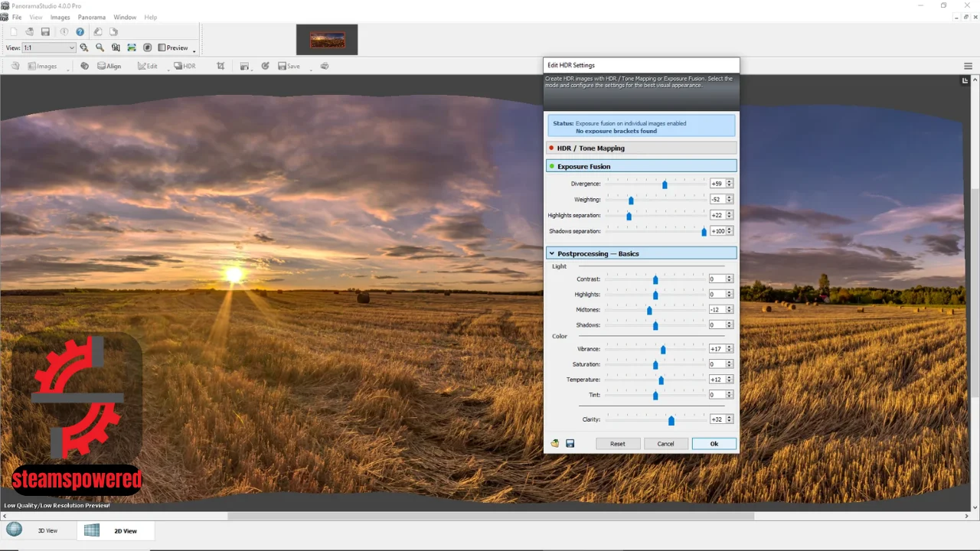Click the Divergence slider handle
Image resolution: width=980 pixels, height=551 pixels.
pyautogui.click(x=665, y=184)
